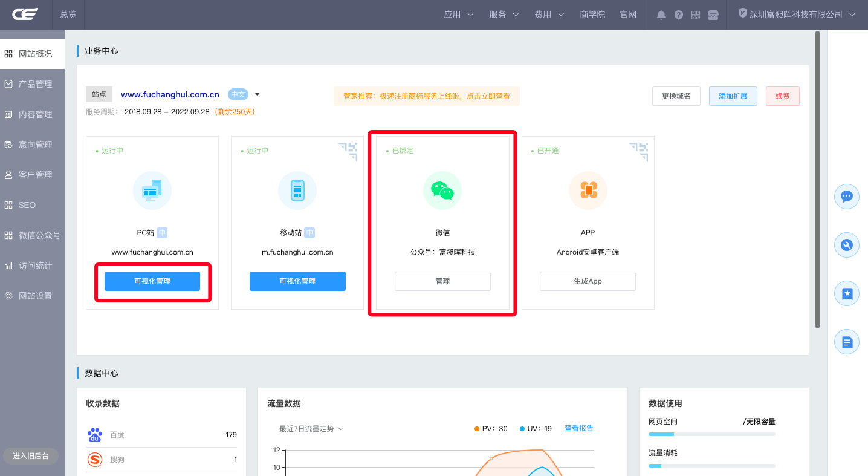Go to 访问统计 in the sidebar
The width and height of the screenshot is (868, 476).
tap(35, 266)
